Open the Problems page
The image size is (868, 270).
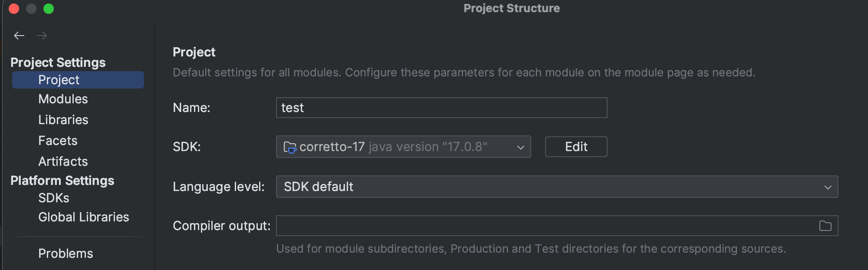[x=66, y=254]
